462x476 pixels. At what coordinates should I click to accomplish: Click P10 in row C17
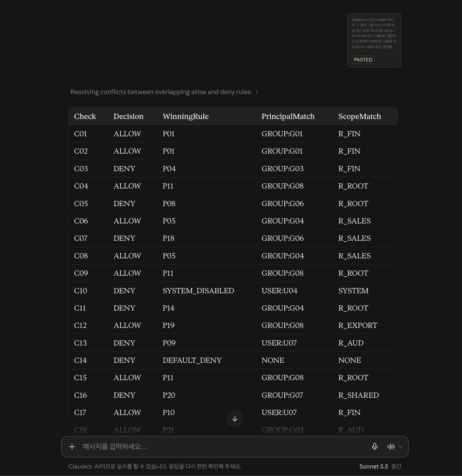168,412
